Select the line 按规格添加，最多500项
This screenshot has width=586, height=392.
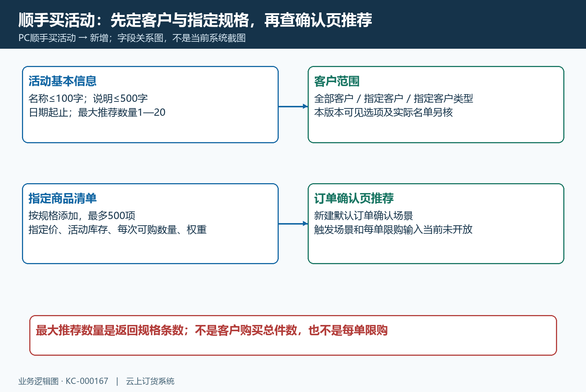pos(82,215)
